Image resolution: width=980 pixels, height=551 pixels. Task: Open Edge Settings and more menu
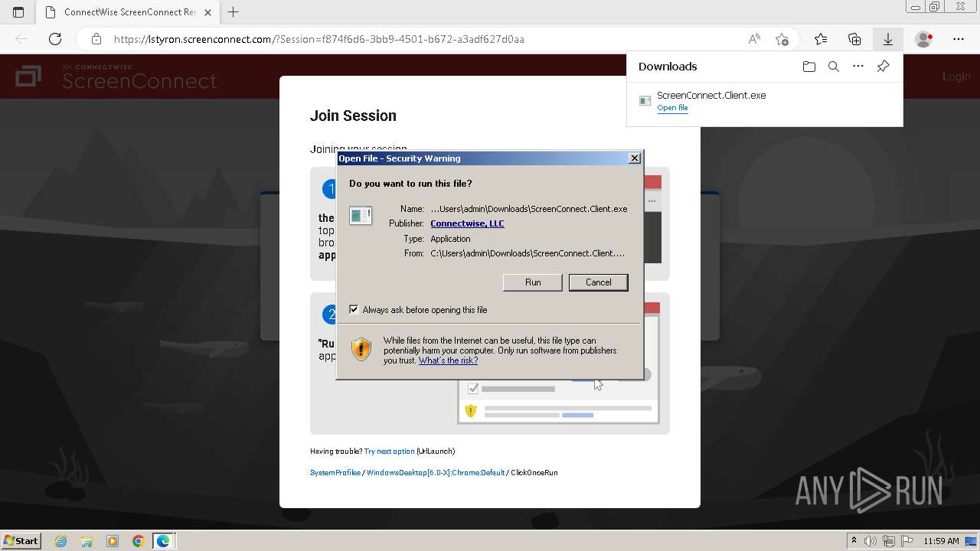click(x=959, y=39)
